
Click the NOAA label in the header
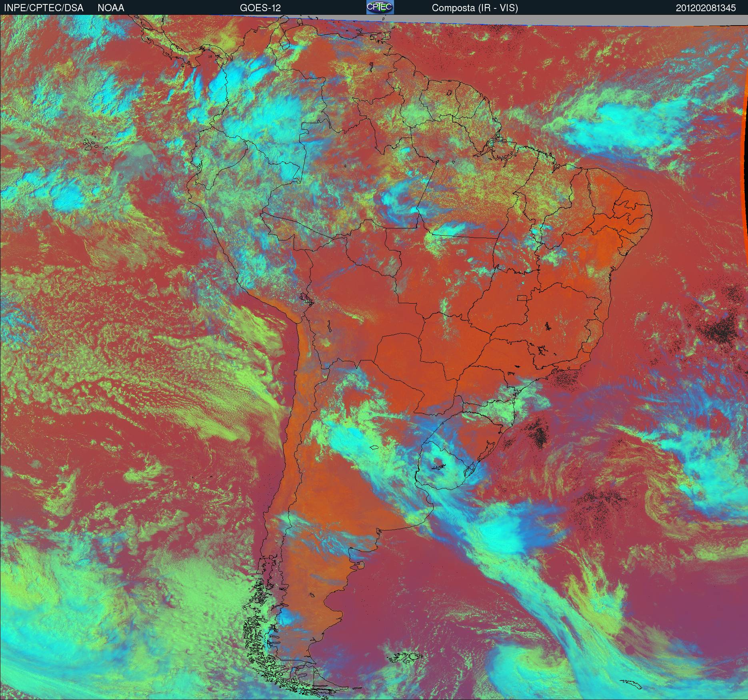tap(111, 8)
